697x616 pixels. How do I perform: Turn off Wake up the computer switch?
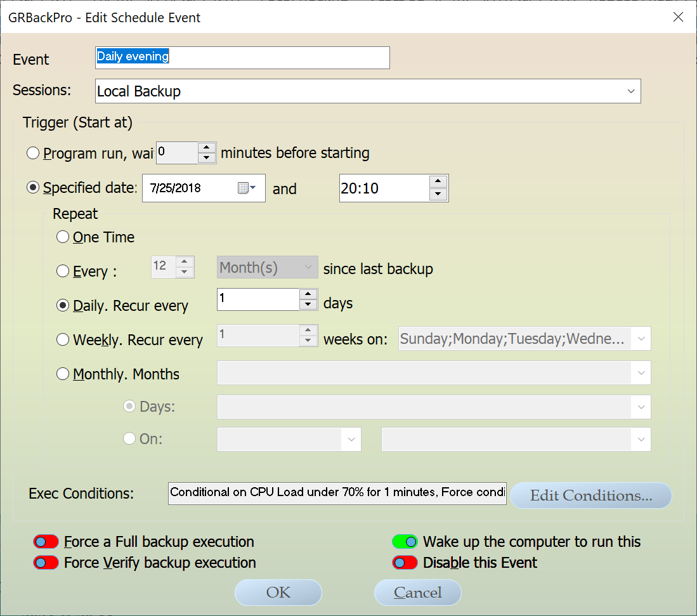[x=405, y=542]
